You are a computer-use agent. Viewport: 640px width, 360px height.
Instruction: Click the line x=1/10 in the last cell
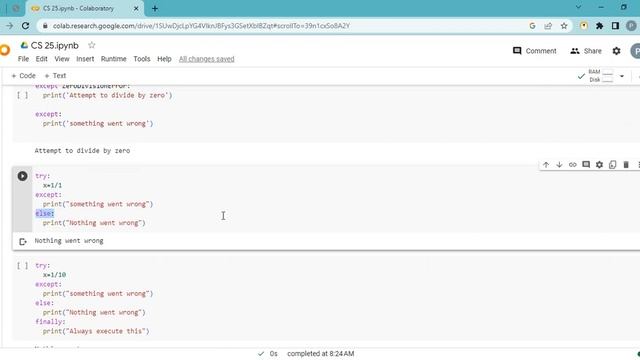point(54,275)
